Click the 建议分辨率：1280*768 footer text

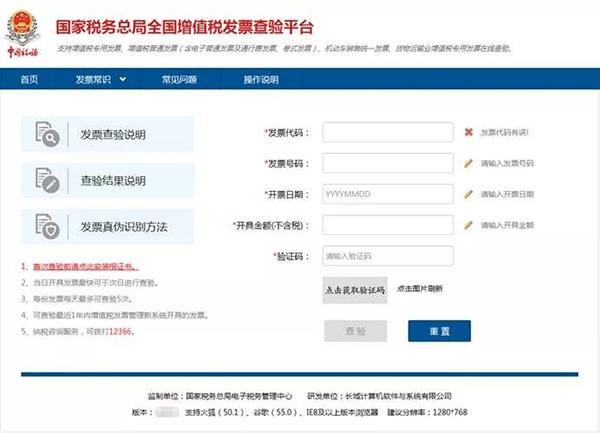click(x=427, y=412)
